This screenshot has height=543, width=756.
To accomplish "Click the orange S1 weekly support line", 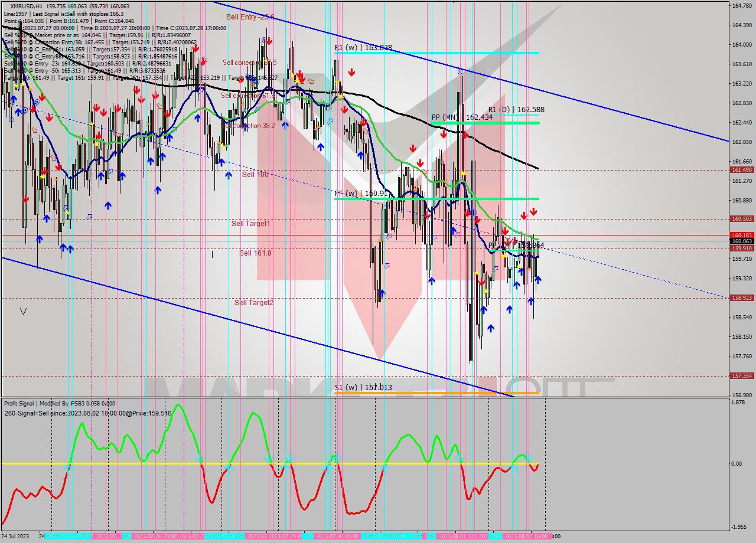I will [x=443, y=392].
